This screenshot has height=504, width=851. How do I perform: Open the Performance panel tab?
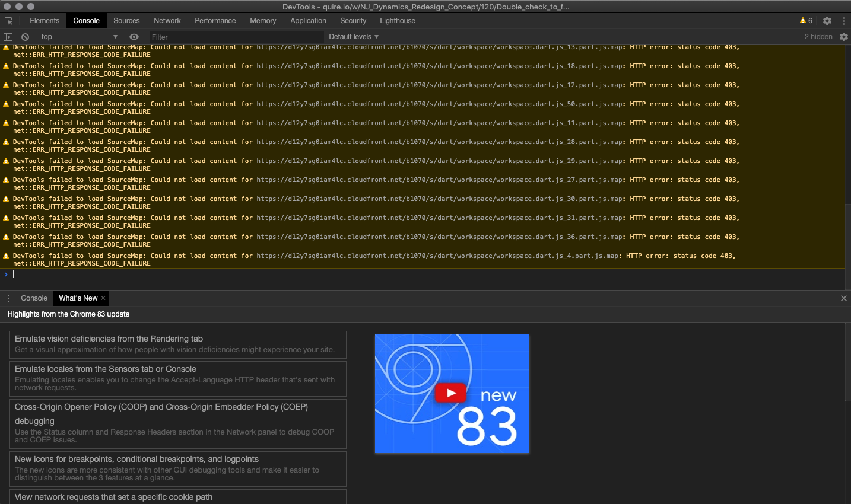(215, 21)
